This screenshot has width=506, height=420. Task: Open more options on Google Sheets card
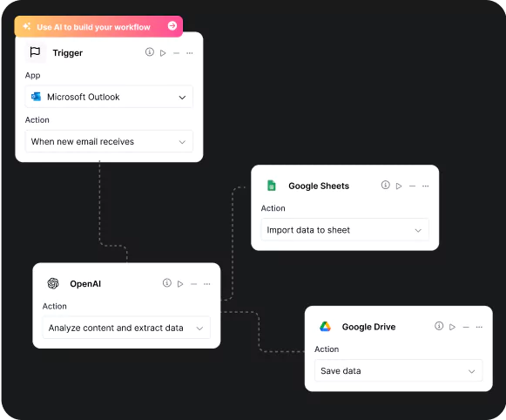[x=426, y=186]
